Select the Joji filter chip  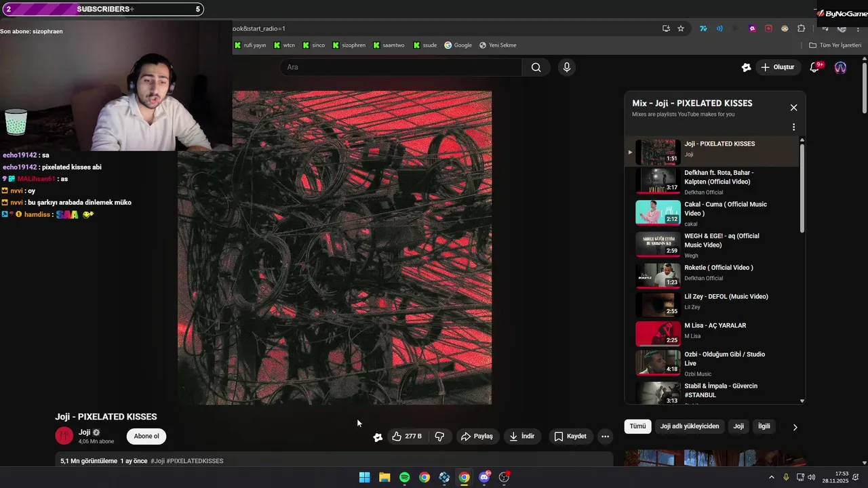[738, 426]
